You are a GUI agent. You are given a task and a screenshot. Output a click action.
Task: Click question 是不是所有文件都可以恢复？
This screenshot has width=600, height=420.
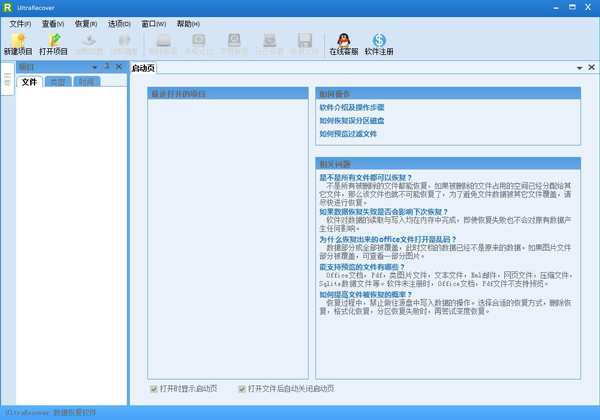365,177
